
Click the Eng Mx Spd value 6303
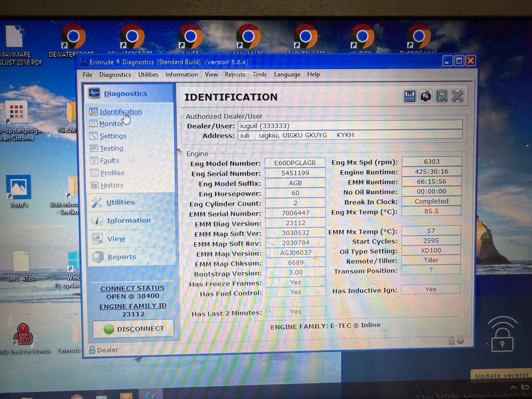coord(431,161)
